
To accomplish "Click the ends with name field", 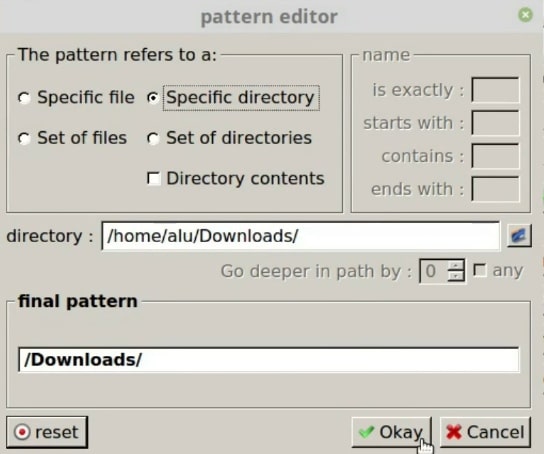I will point(495,189).
